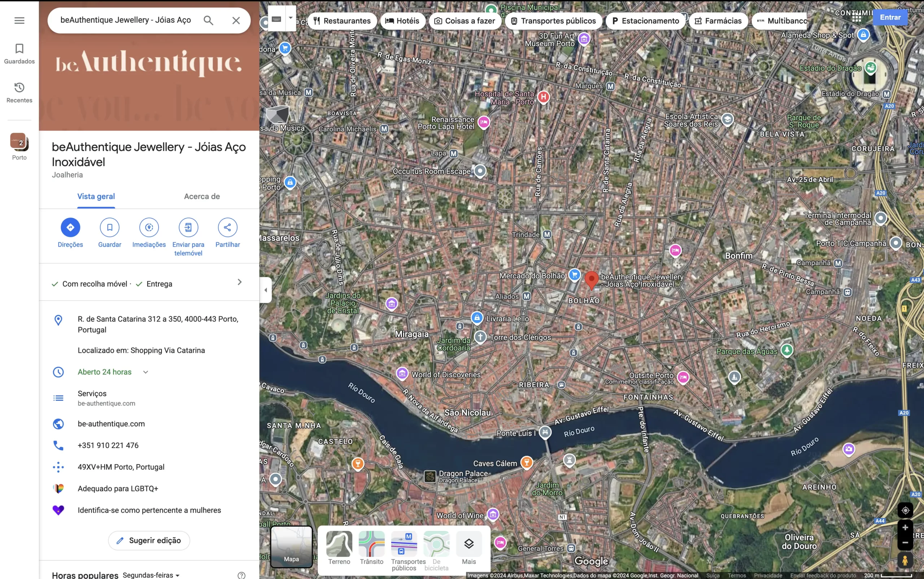Open Segundas-feiras day dropdown
The height and width of the screenshot is (579, 924).
coord(151,575)
